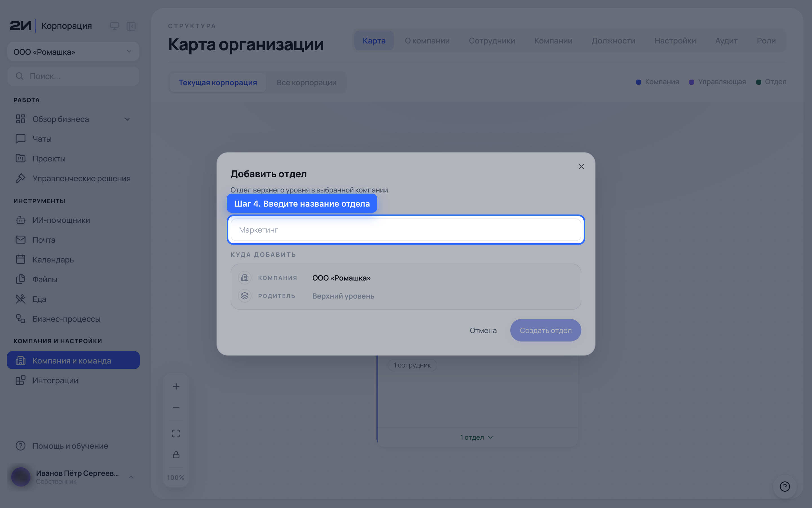The height and width of the screenshot is (508, 812).
Task: Open the Должности tab
Action: click(x=613, y=41)
